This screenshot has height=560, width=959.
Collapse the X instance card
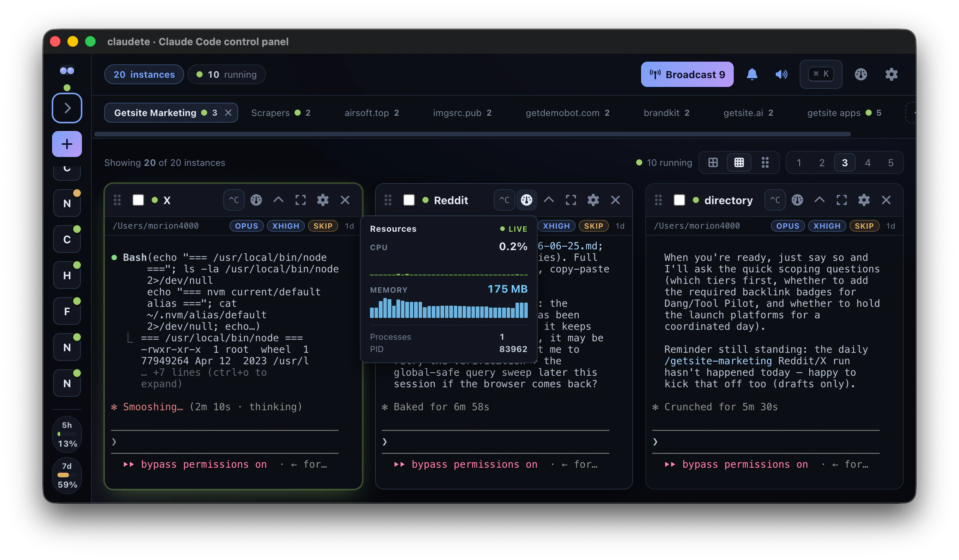click(278, 200)
